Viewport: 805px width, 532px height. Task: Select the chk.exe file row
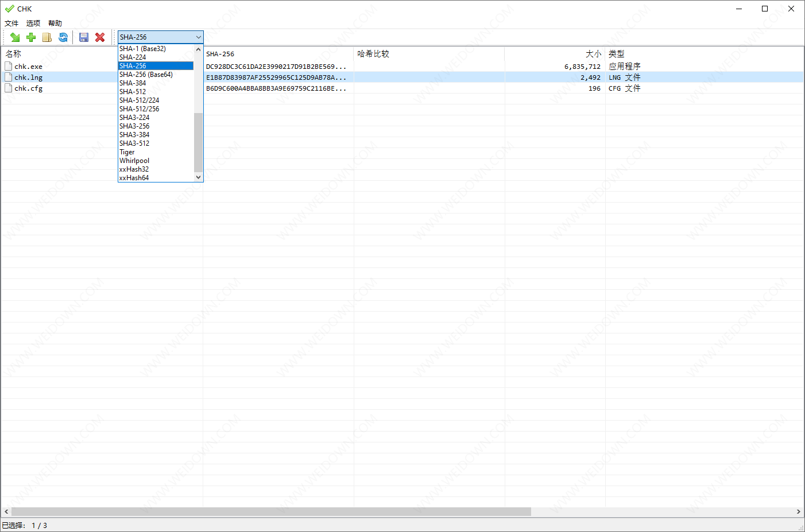coord(402,67)
